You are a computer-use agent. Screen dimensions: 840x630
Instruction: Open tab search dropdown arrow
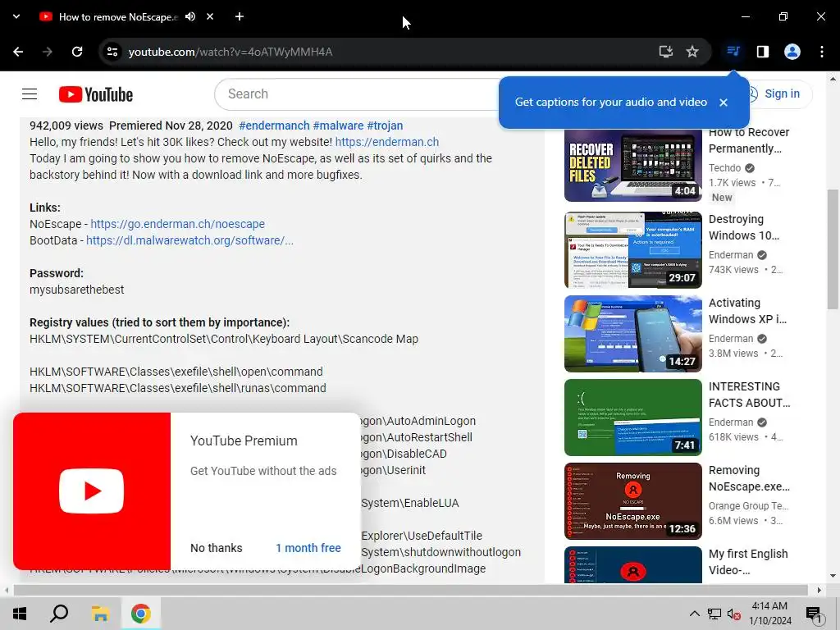[x=16, y=16]
